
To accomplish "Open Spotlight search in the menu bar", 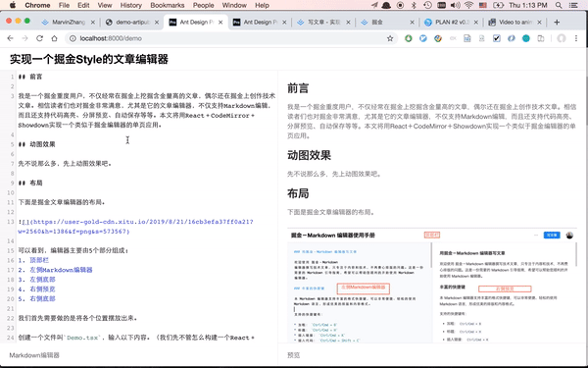I will click(x=559, y=5).
